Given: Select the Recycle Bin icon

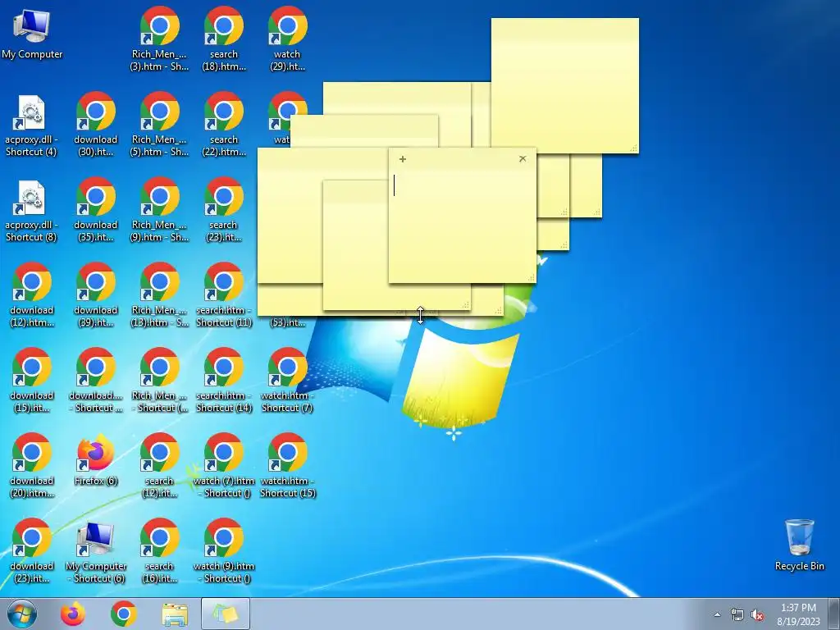Looking at the screenshot, I should (799, 545).
